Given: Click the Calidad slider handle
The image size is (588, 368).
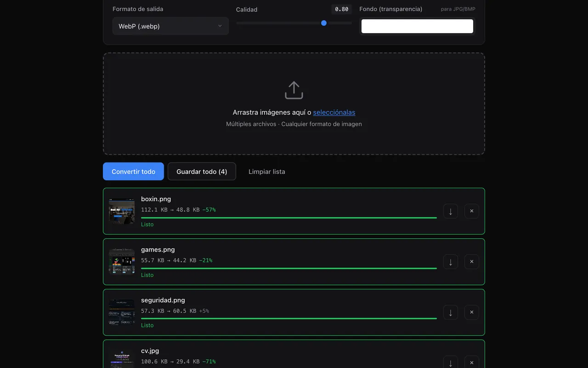Looking at the screenshot, I should click(324, 23).
